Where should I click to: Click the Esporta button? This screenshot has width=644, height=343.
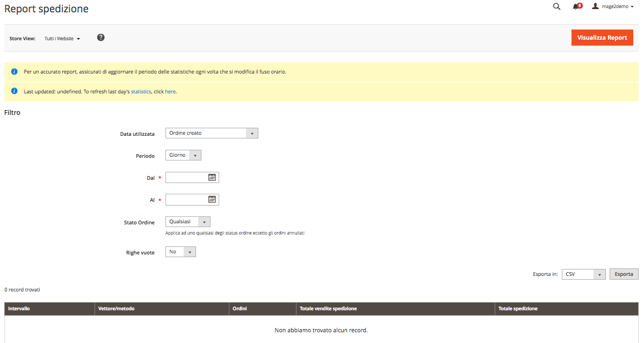pos(624,274)
